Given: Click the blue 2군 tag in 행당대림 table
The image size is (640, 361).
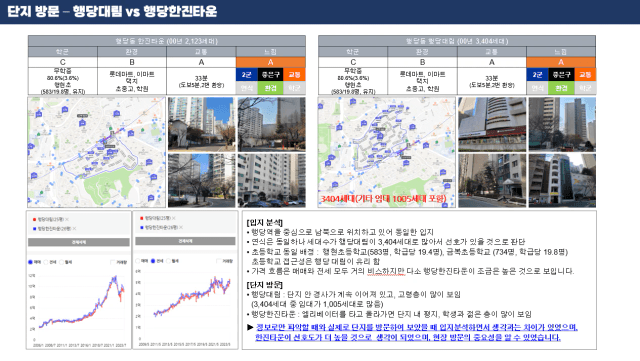Looking at the screenshot, I should (537, 75).
